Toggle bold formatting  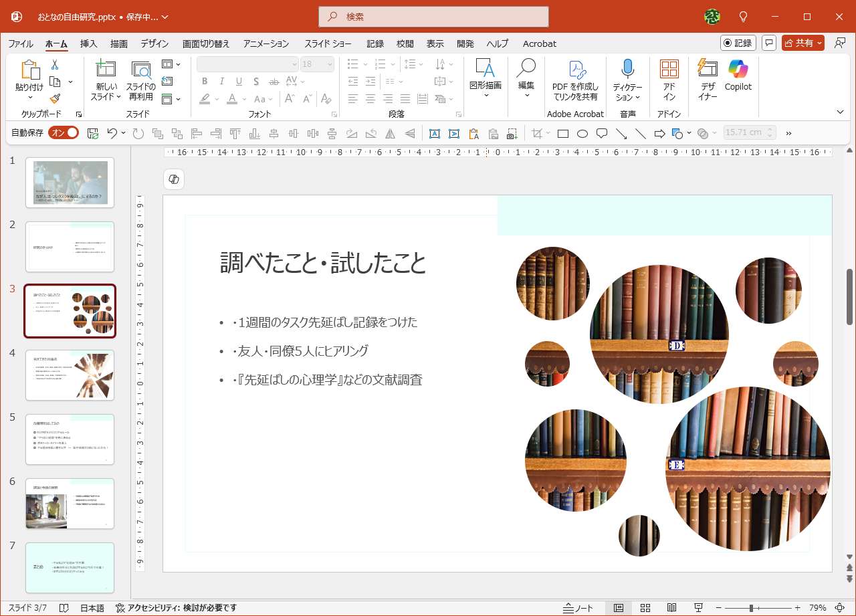pyautogui.click(x=205, y=81)
